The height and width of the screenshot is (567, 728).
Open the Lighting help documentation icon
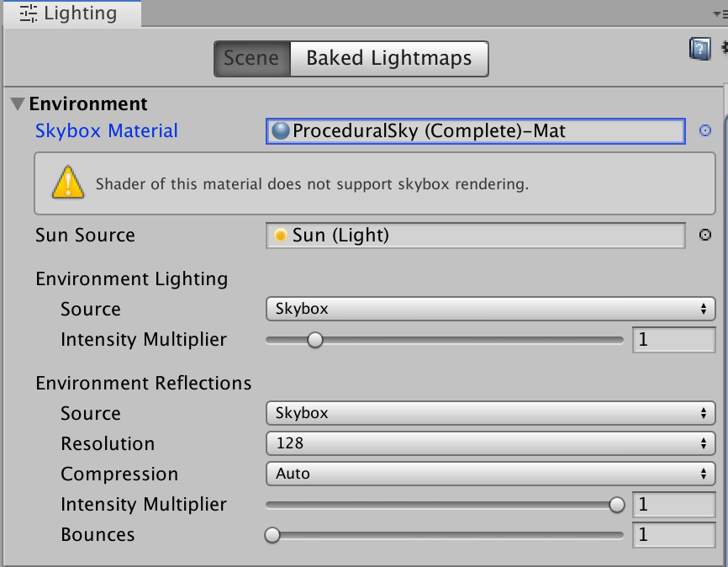[699, 49]
